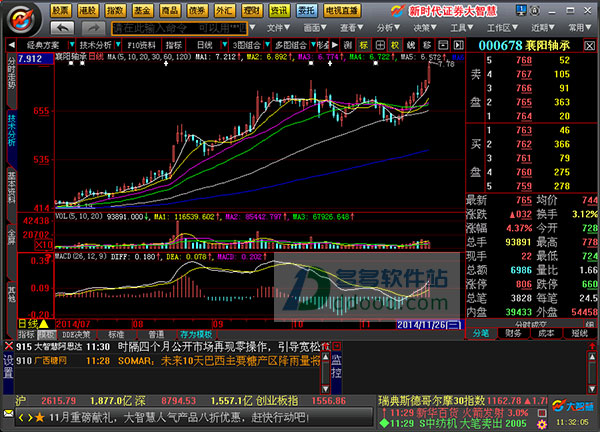Expand the 经典方案 dropdown arrow
600x432 pixels.
(72, 45)
